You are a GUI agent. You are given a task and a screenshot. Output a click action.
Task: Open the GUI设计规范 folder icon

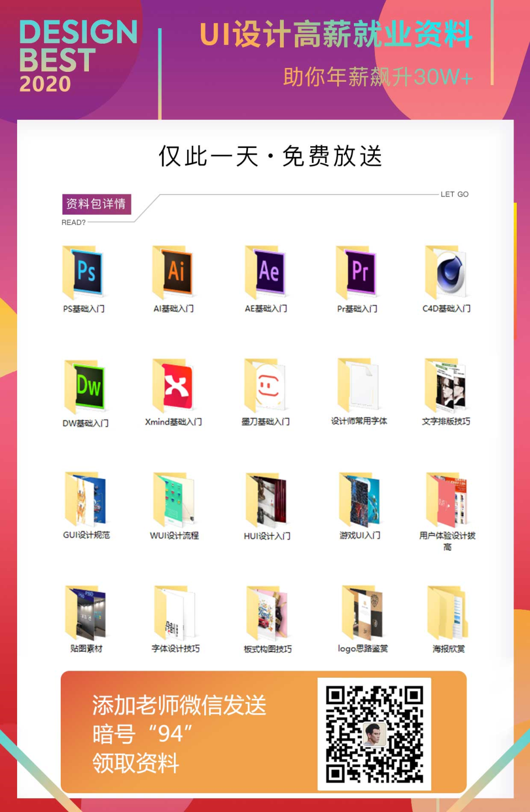pos(86,499)
